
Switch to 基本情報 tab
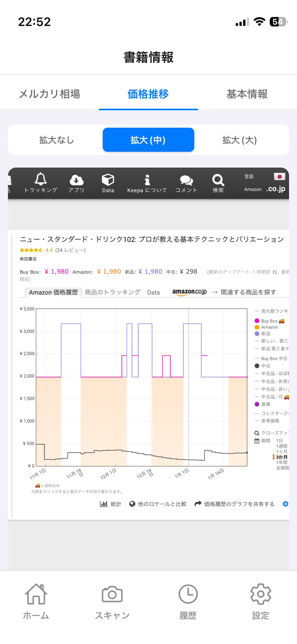point(247,94)
